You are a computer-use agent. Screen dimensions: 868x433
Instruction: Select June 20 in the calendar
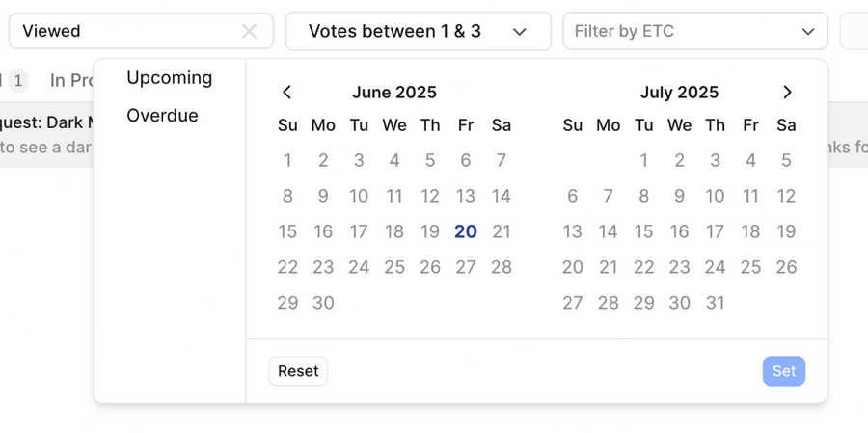[466, 231]
